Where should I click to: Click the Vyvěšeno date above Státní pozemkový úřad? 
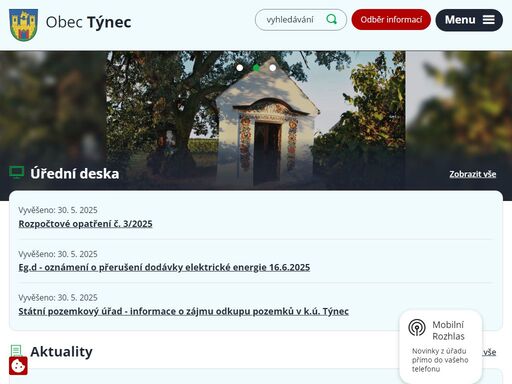tap(58, 297)
